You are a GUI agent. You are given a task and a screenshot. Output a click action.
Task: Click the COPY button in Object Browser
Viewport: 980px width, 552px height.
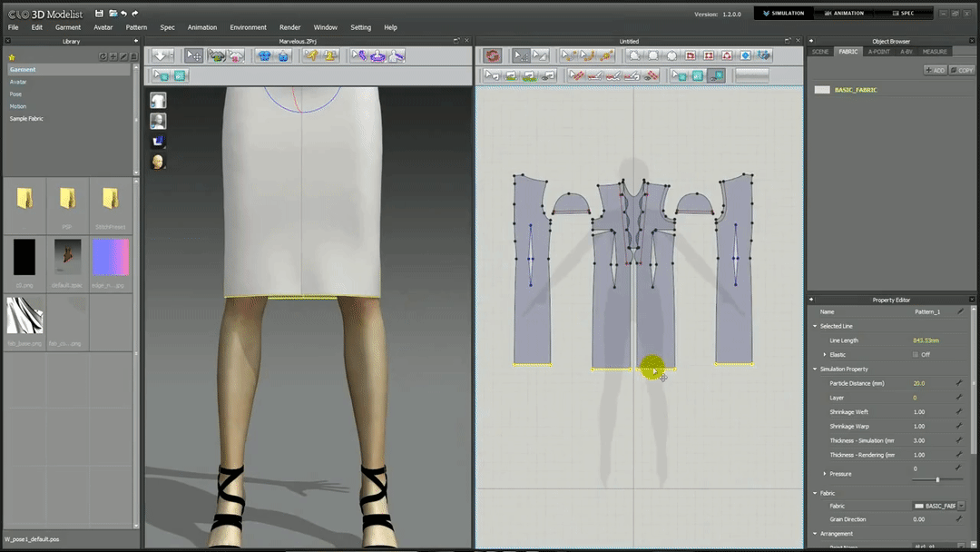pos(962,71)
